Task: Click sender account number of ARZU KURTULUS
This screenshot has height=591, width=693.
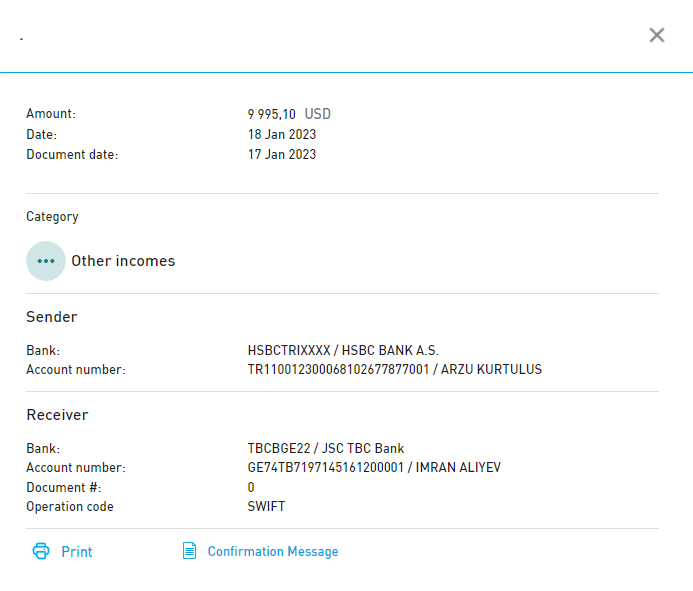Action: pyautogui.click(x=394, y=370)
